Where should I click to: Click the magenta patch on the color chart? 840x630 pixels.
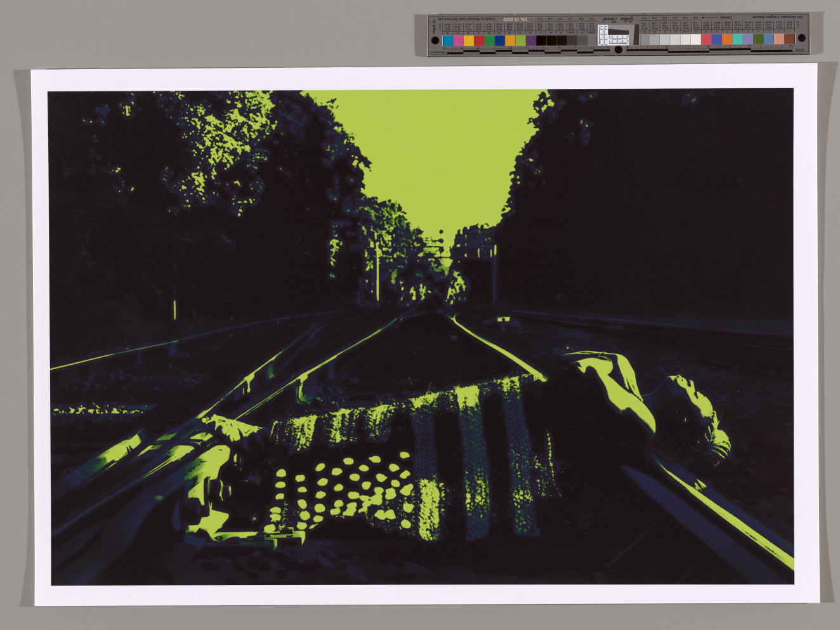pos(458,41)
